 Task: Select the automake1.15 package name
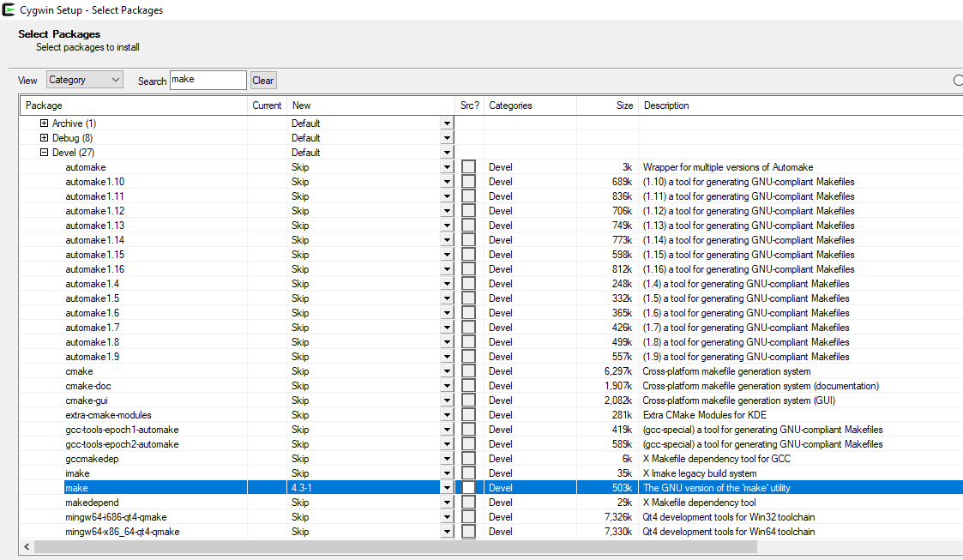[x=94, y=255]
